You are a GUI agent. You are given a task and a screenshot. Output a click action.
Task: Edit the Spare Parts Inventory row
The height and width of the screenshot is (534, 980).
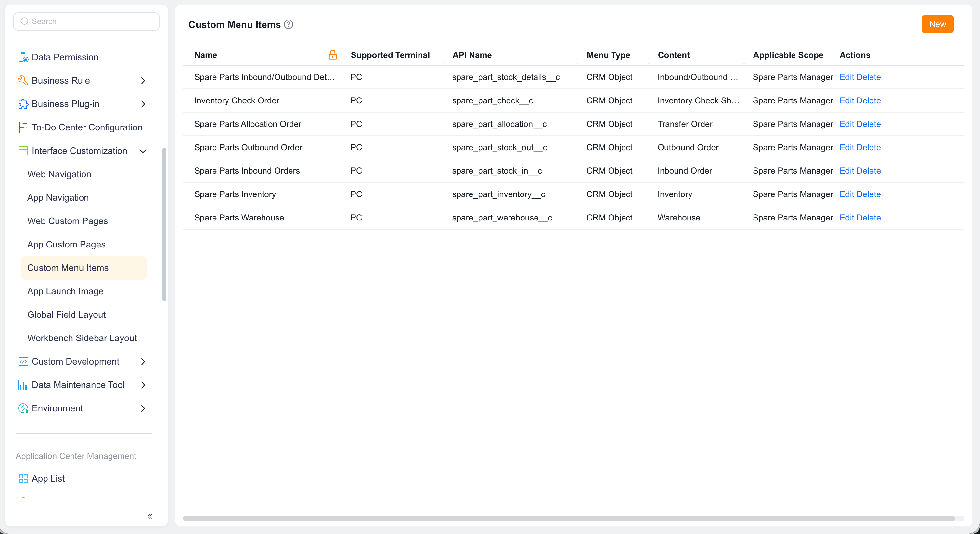click(x=846, y=194)
